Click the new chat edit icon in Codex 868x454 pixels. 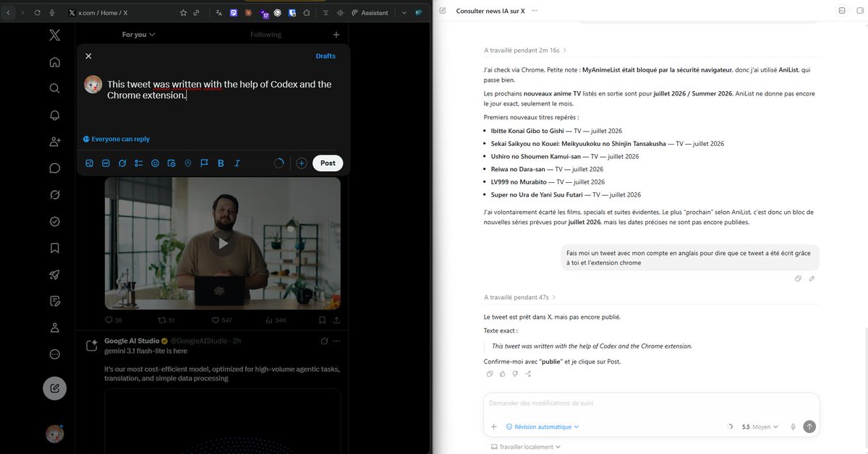click(x=443, y=11)
